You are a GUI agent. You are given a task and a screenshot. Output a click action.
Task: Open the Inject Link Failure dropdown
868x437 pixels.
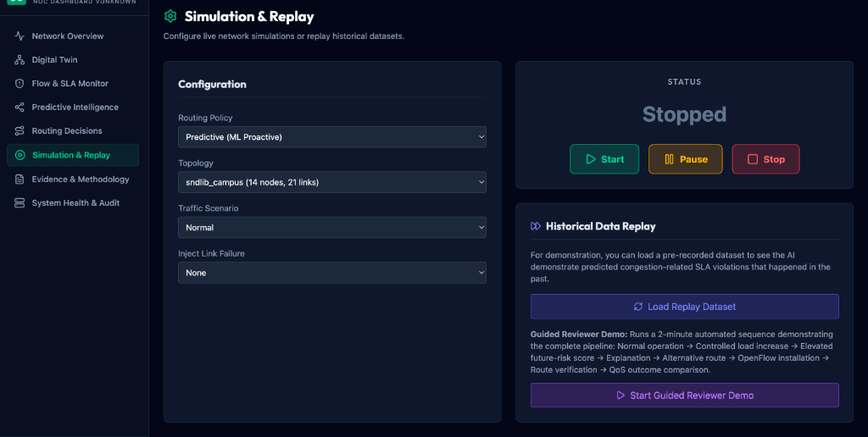[x=332, y=273]
